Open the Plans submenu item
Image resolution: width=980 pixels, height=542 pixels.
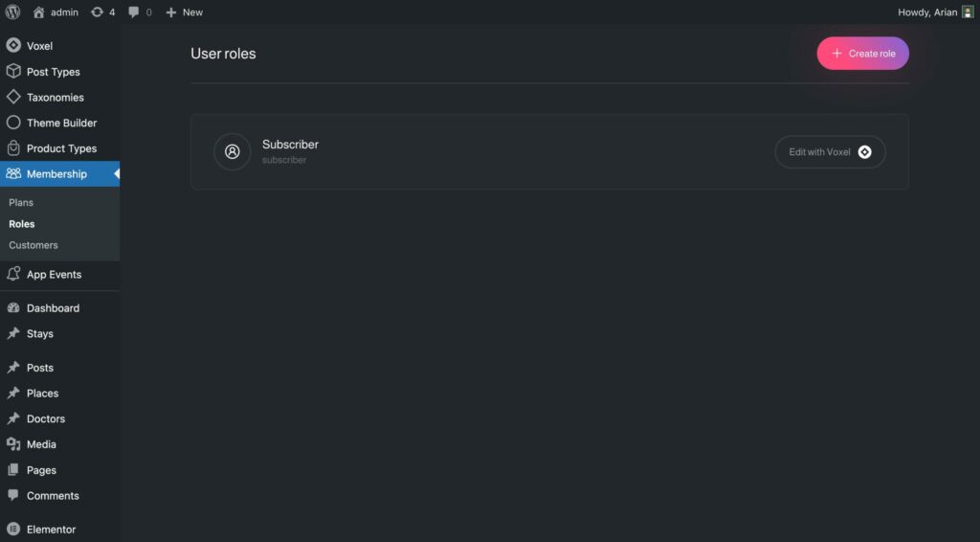click(x=21, y=203)
